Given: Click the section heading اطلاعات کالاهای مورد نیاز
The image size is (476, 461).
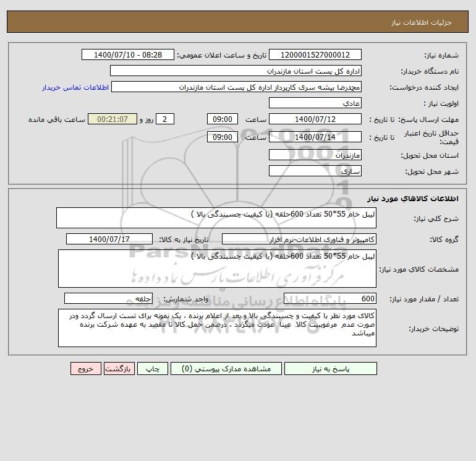Looking at the screenshot, I should coord(413,199).
